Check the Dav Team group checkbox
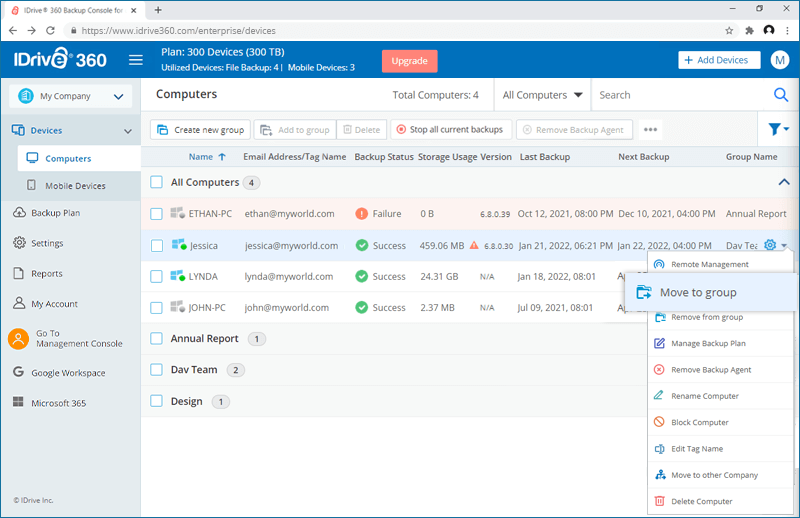The image size is (800, 518). 157,369
